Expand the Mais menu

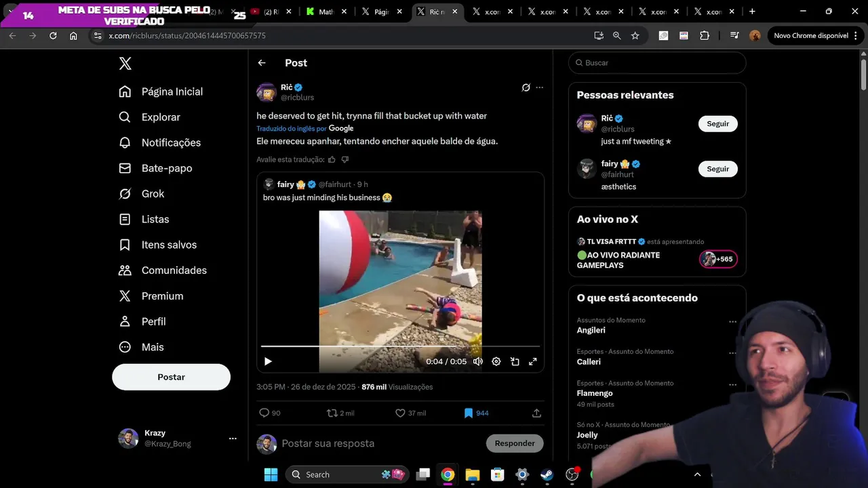[x=141, y=347]
